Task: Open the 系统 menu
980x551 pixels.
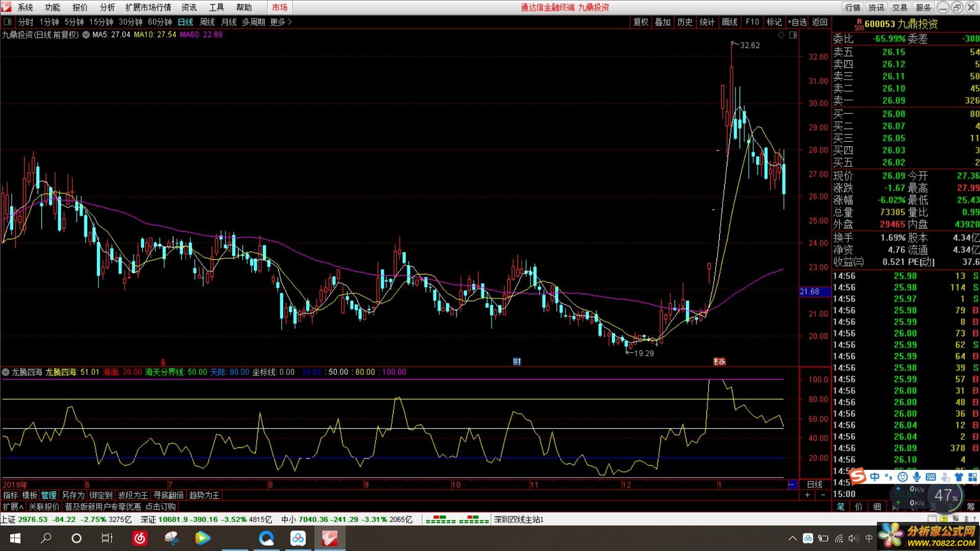Action: [x=25, y=7]
